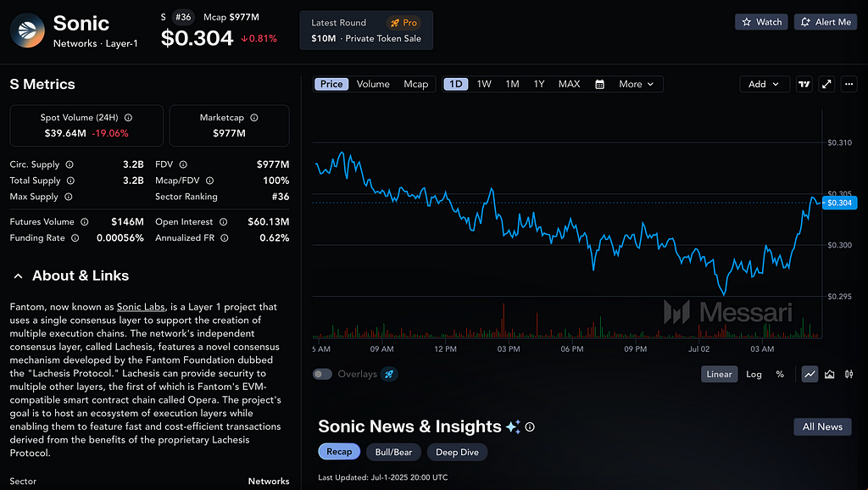
Task: Expand chart to fullscreen
Action: pyautogui.click(x=826, y=84)
